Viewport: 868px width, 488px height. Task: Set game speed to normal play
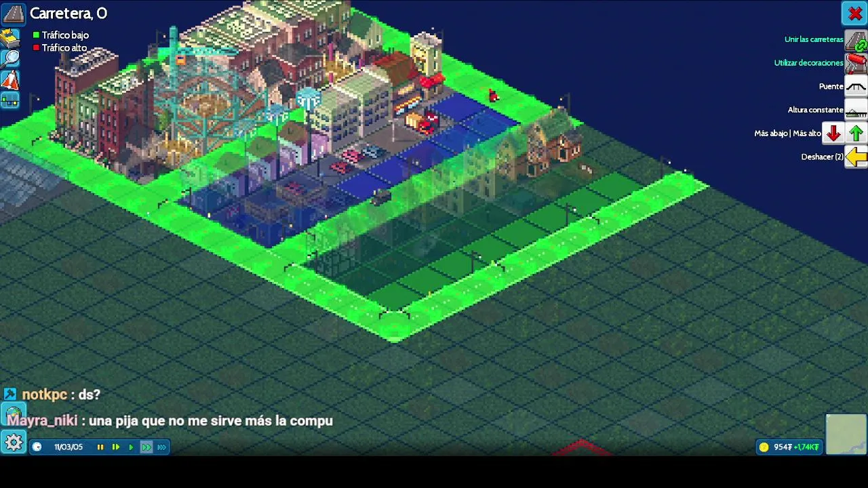point(131,447)
